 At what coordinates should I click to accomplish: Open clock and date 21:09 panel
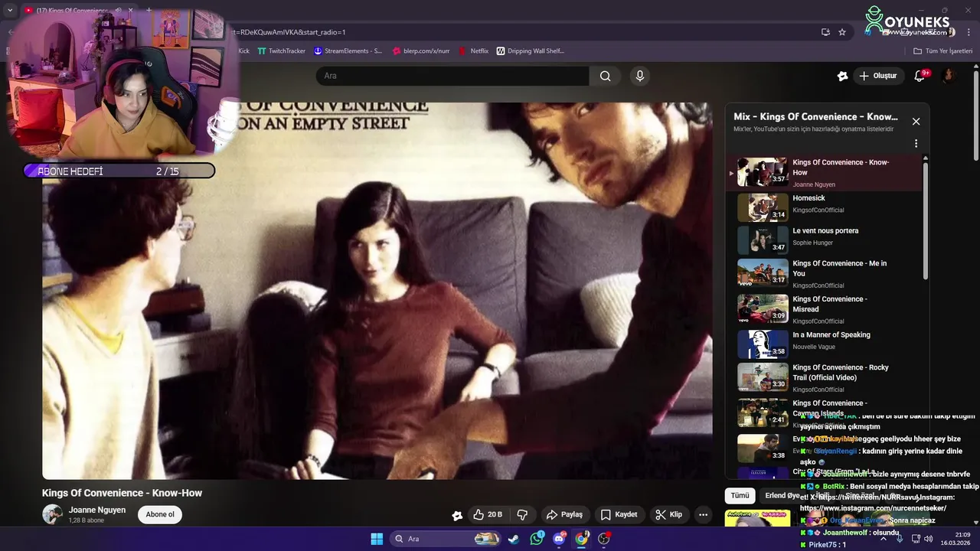tap(955, 539)
